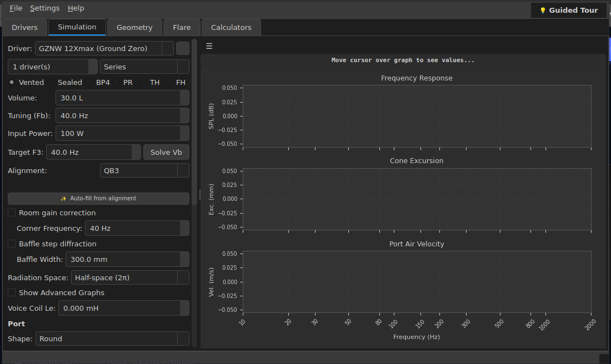Image resolution: width=611 pixels, height=364 pixels.
Task: Switch to the Drivers tab
Action: pyautogui.click(x=24, y=27)
